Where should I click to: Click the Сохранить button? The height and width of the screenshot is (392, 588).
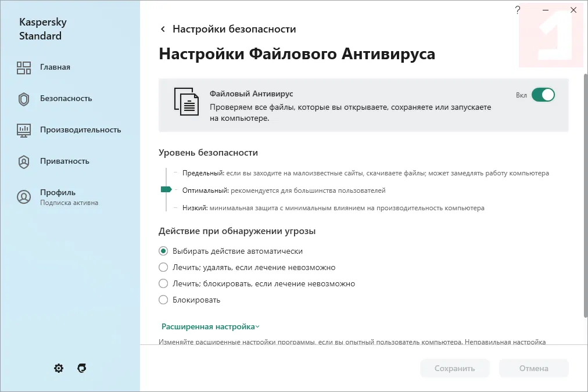(x=454, y=368)
